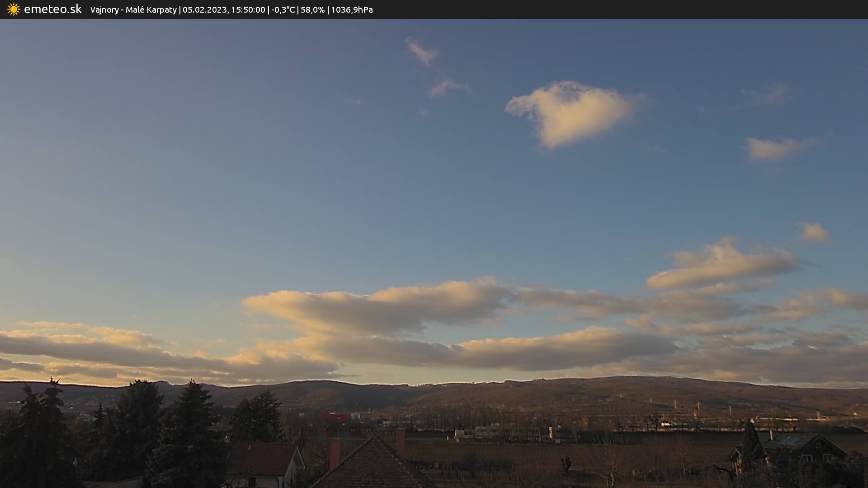Click the 05.02.2023 date in header
Screen dimensions: 868x488
click(x=204, y=10)
